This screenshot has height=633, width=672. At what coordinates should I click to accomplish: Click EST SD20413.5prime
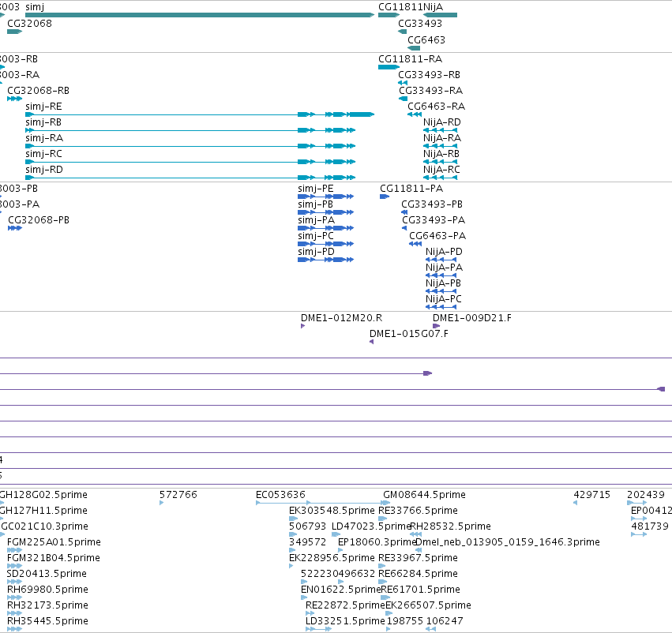click(14, 582)
